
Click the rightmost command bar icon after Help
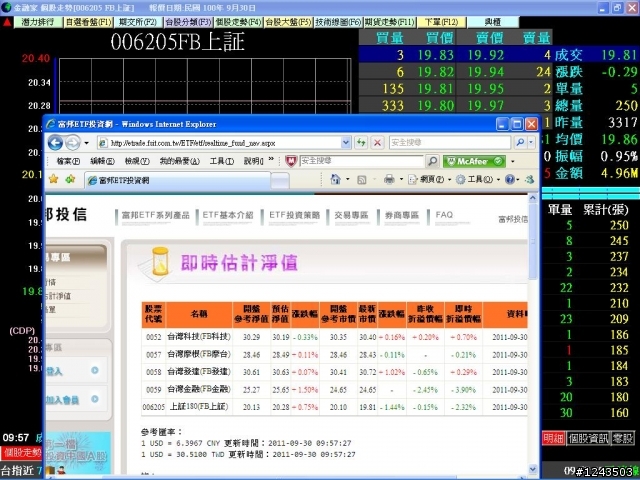(x=529, y=179)
